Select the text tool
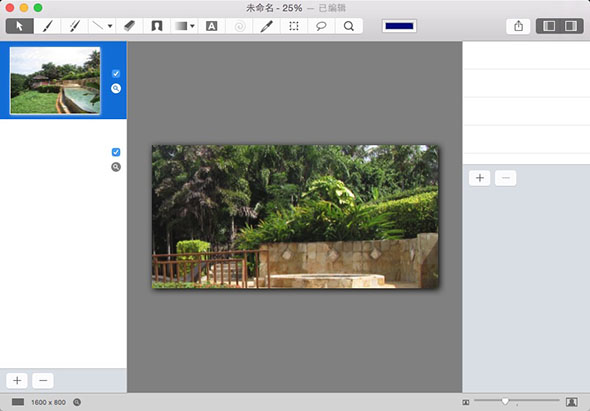 (x=211, y=26)
